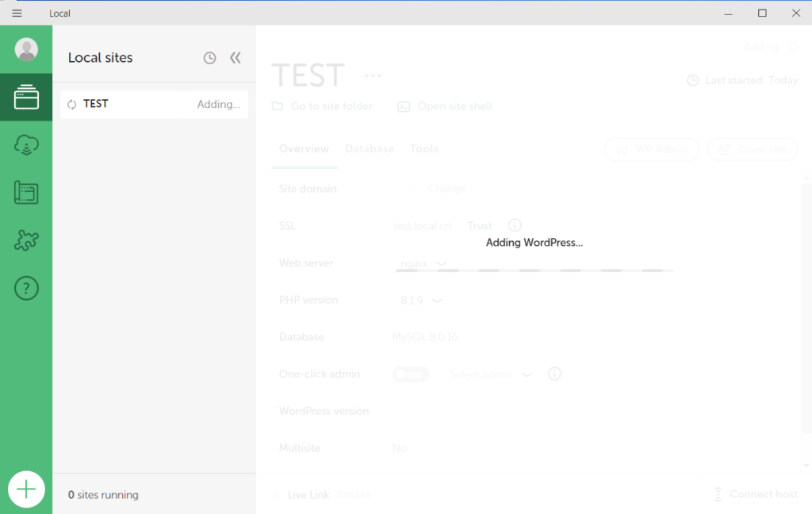The height and width of the screenshot is (514, 812).
Task: Click the Open site shell link
Action: 444,106
